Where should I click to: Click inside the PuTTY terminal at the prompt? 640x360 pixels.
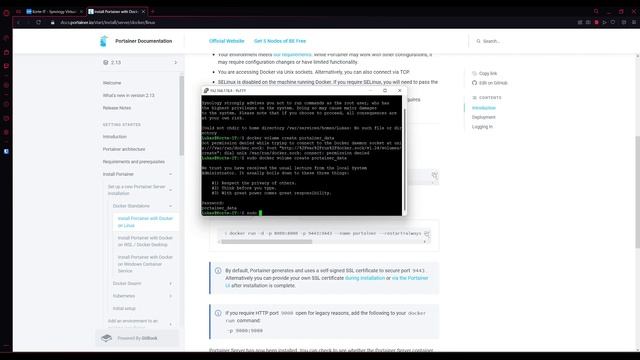pyautogui.click(x=260, y=213)
